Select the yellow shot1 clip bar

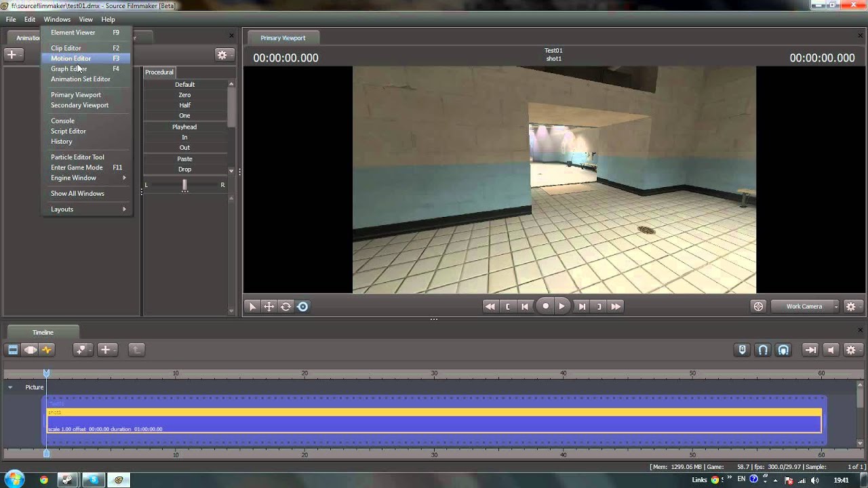click(x=434, y=412)
